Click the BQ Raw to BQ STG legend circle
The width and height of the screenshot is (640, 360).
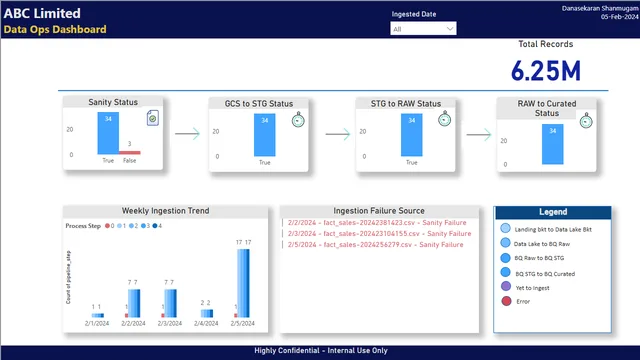(505, 258)
